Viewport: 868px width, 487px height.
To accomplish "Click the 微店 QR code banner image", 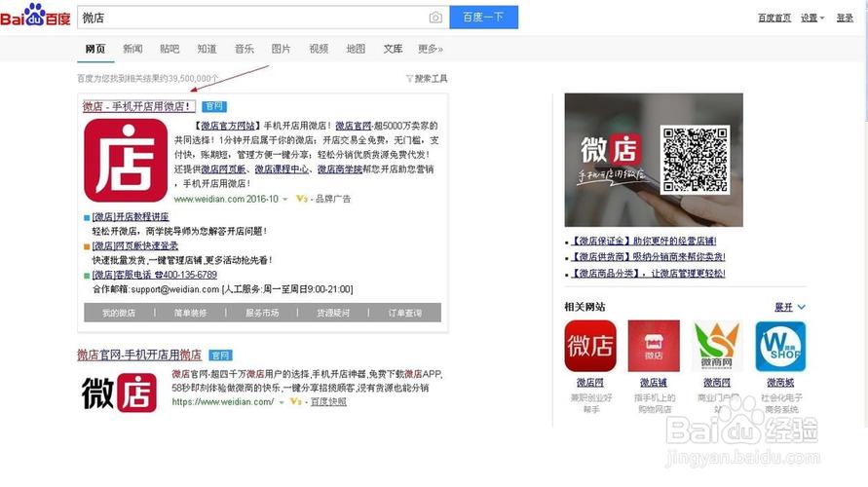I will pos(654,160).
